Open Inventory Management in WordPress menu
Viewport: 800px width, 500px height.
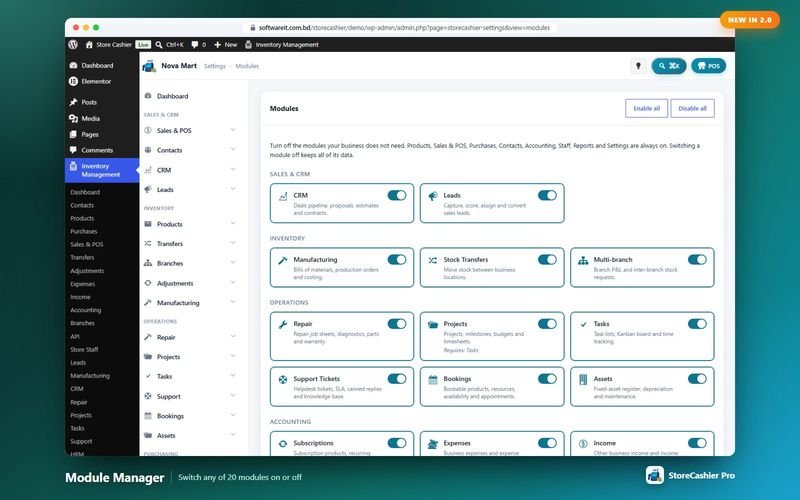coord(102,170)
